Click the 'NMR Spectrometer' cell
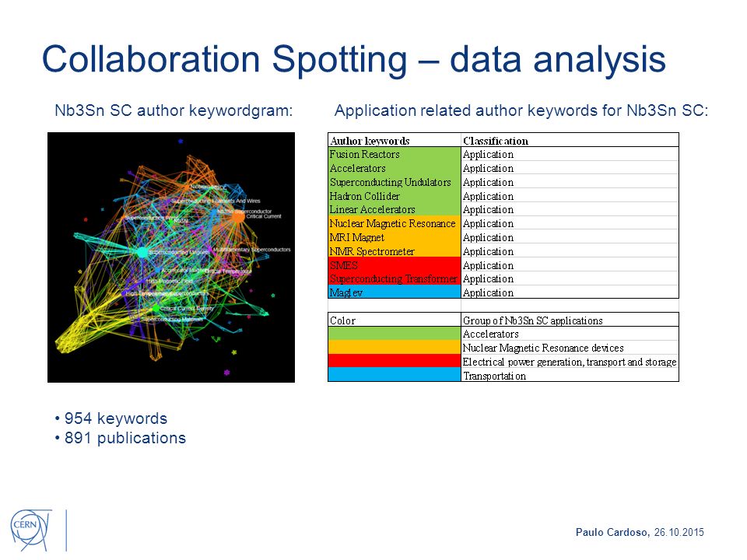This screenshot has width=747, height=560. pos(395,251)
